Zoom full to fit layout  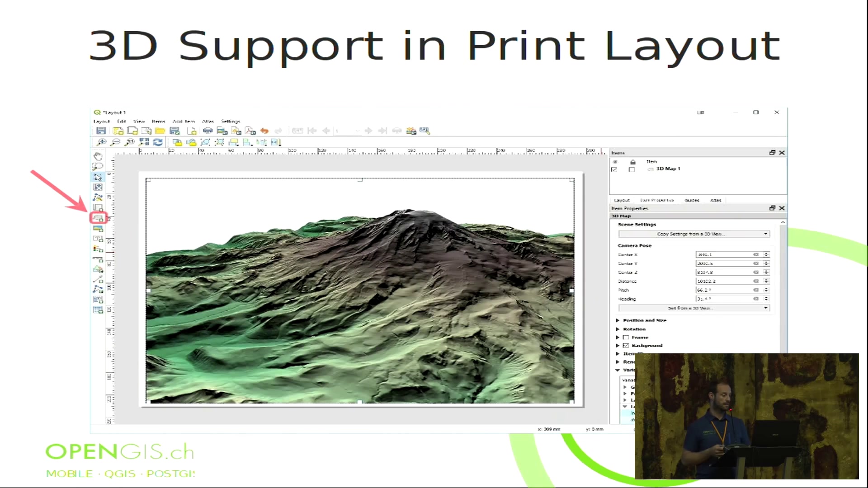tap(144, 142)
